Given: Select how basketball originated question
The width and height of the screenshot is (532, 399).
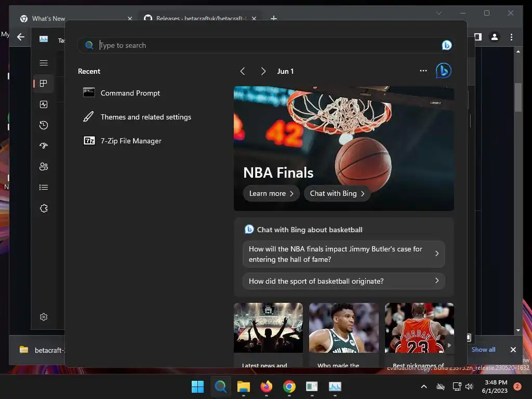Looking at the screenshot, I should click(344, 281).
